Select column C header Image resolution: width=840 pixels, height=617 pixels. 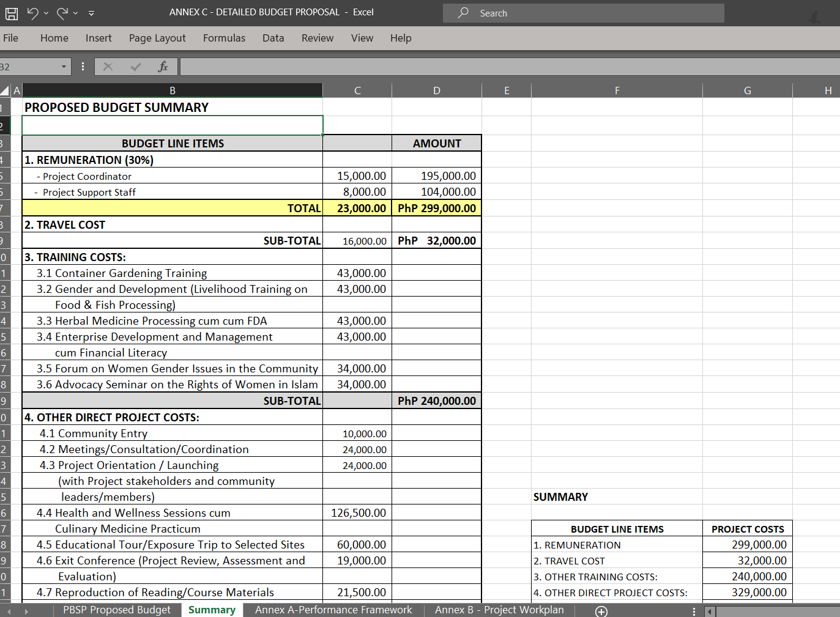pos(357,91)
